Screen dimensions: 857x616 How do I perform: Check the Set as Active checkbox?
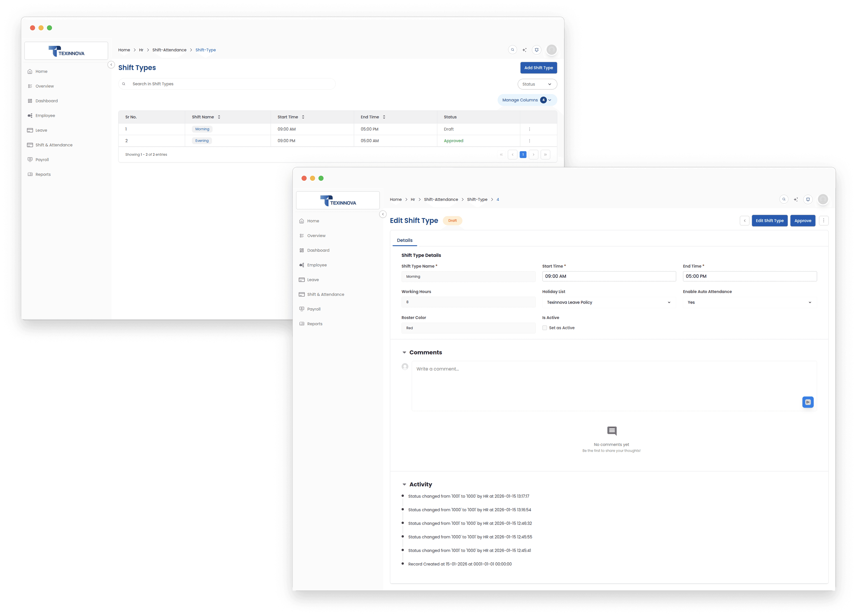[x=545, y=328]
